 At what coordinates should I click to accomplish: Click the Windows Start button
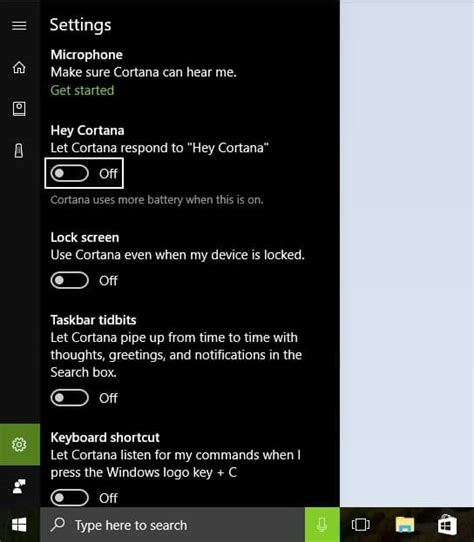pyautogui.click(x=19, y=525)
